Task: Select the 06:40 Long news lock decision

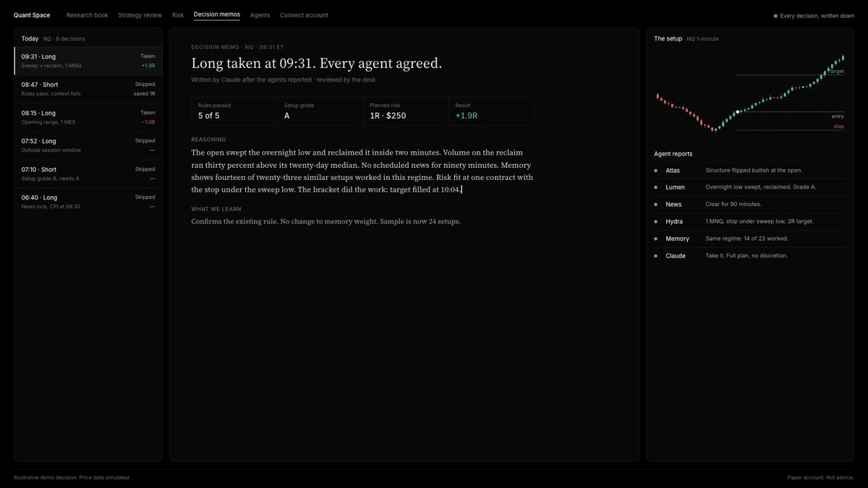Action: click(x=88, y=202)
